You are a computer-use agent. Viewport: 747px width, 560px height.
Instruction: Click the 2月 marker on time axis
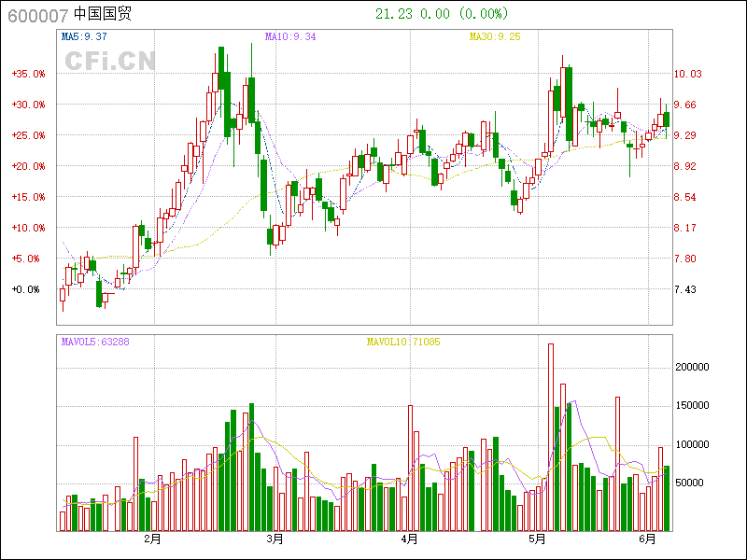pos(152,539)
